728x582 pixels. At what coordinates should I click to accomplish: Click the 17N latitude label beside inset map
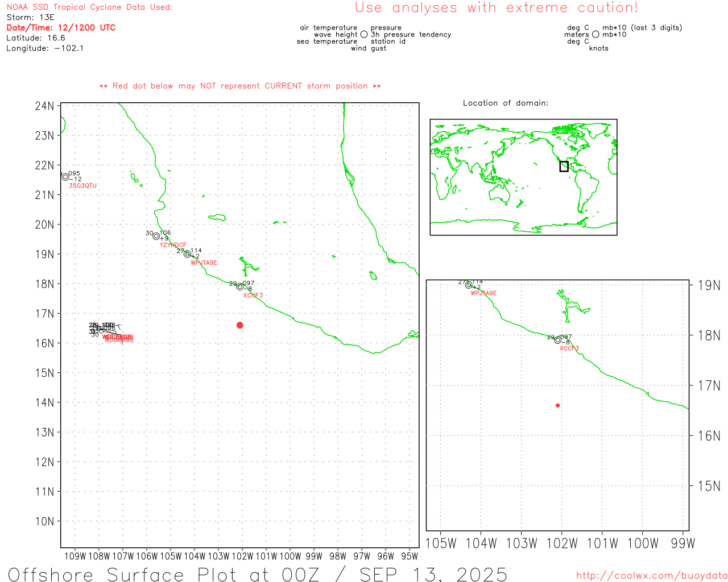coord(709,386)
